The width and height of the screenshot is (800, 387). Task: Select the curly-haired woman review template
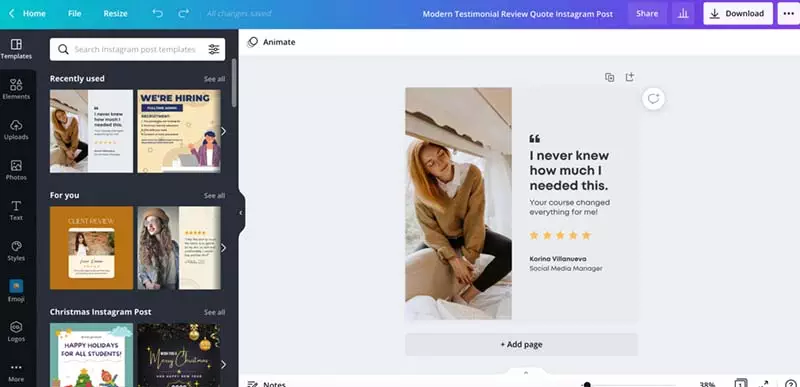point(179,248)
